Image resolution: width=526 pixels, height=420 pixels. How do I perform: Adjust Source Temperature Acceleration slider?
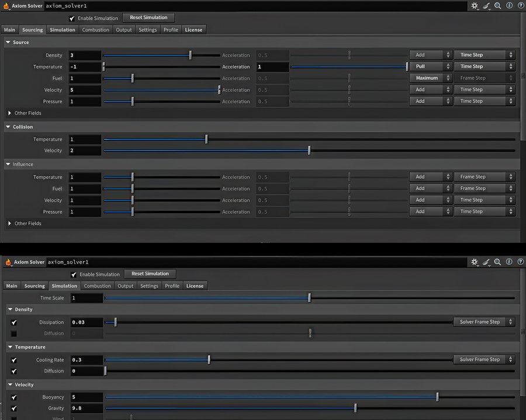pyautogui.click(x=349, y=67)
